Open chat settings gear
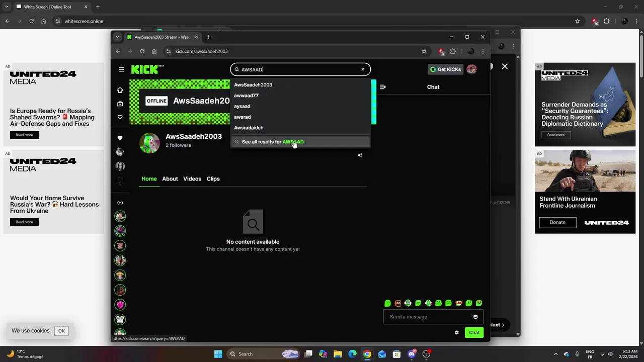 (457, 332)
